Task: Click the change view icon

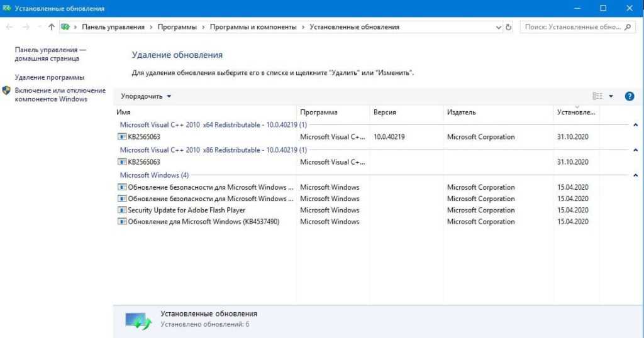Action: pos(597,96)
